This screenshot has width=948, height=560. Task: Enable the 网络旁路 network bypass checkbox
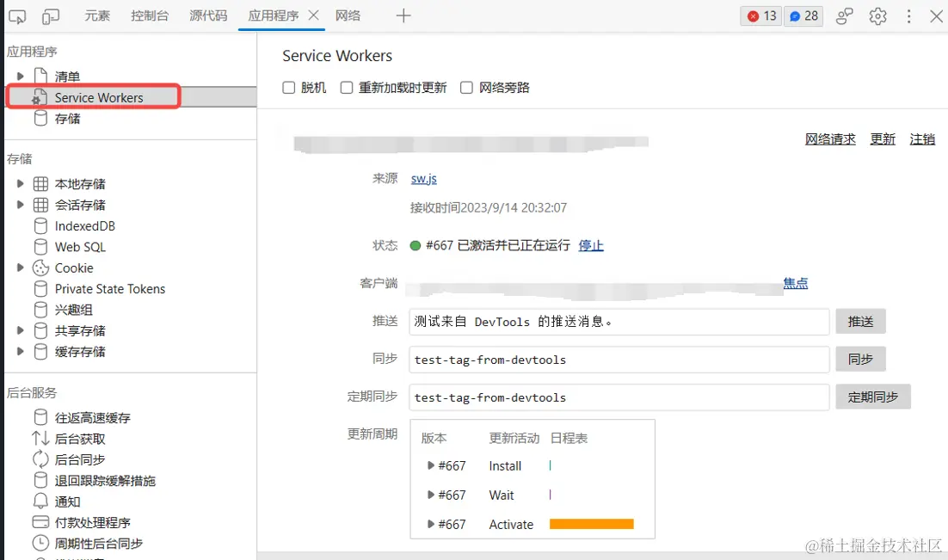click(466, 87)
